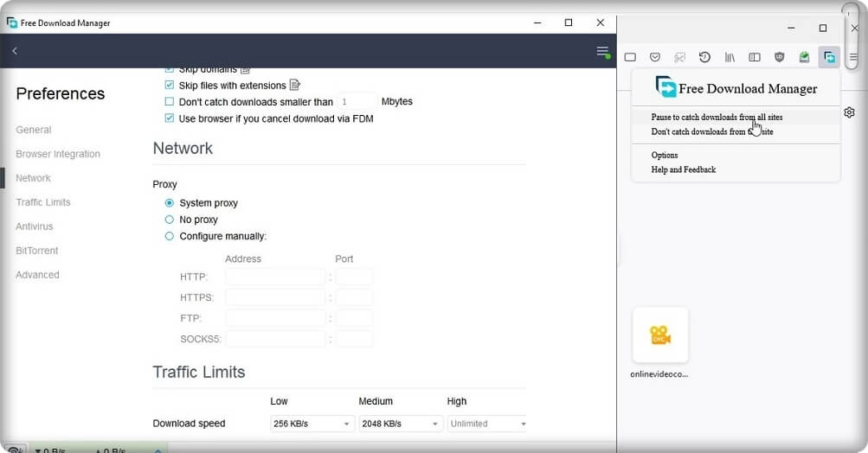Click the FTP proxy port field
Viewport: 868px width, 453px height.
[354, 318]
